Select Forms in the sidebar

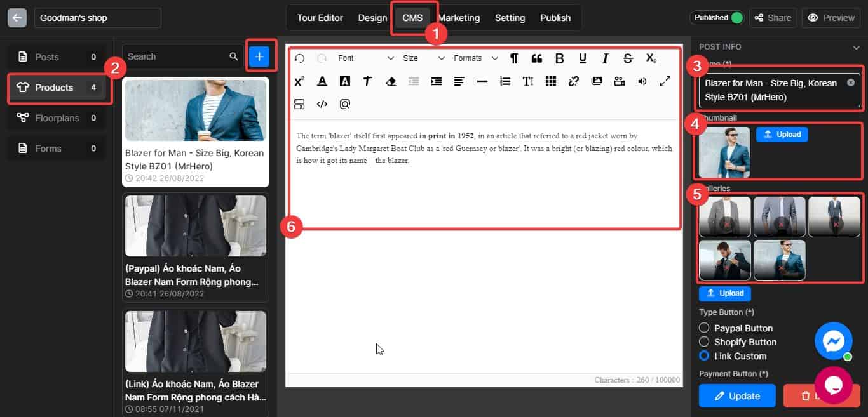pos(57,149)
